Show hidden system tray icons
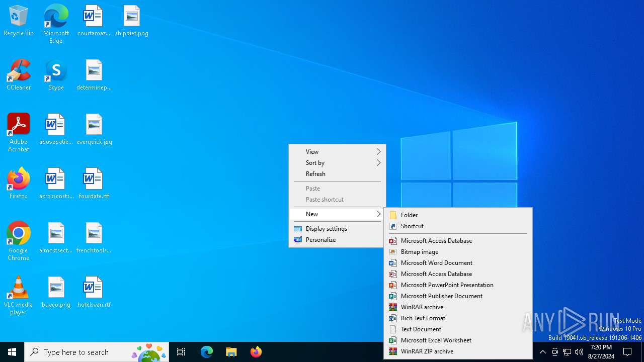 [542, 352]
